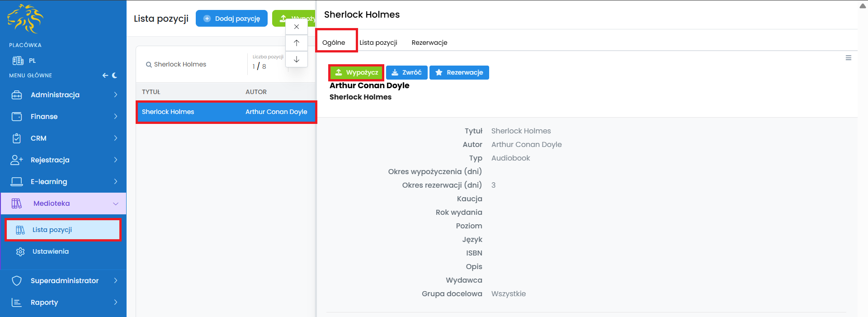The width and height of the screenshot is (868, 317).
Task: Expand the Raporty menu section
Action: tap(63, 303)
